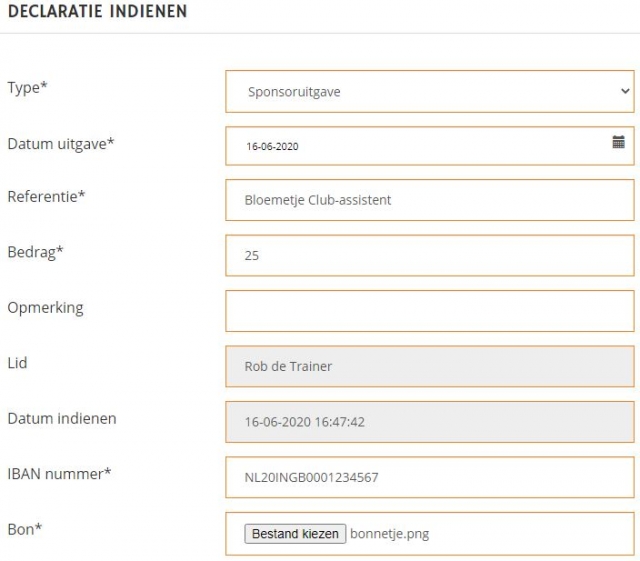Click into the empty Opmerking field

coord(429,310)
